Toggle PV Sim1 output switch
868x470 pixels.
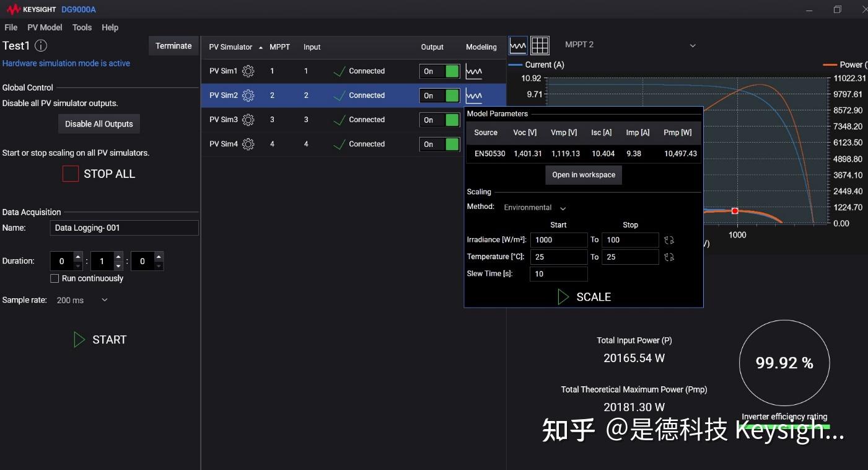[440, 71]
